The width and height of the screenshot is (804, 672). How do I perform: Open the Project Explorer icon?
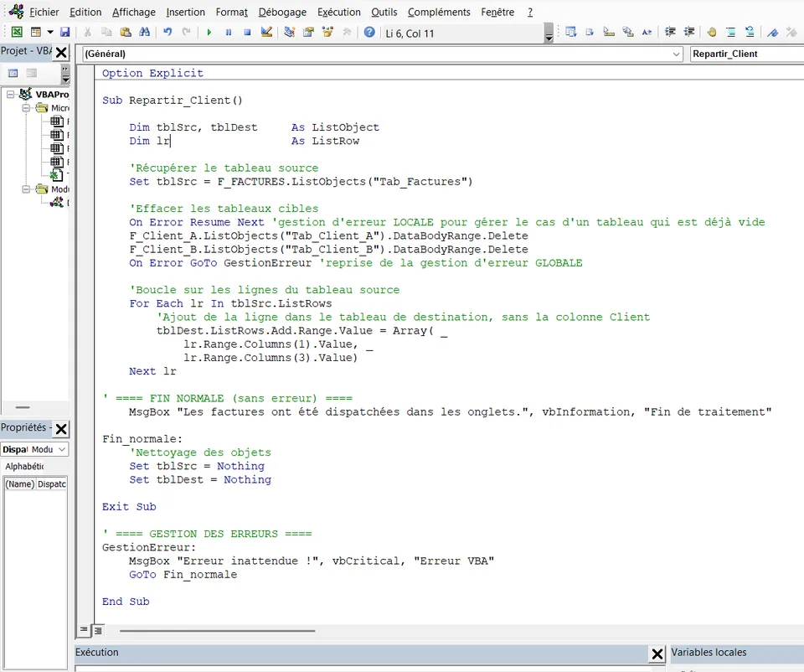pos(289,32)
